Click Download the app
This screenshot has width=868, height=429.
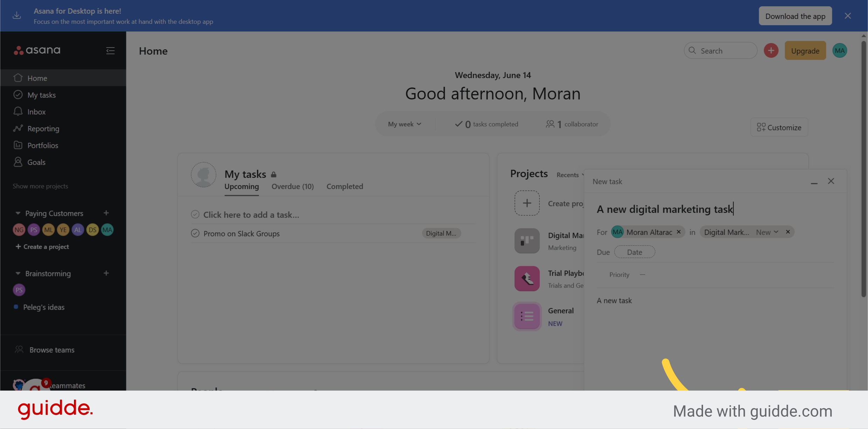click(795, 16)
